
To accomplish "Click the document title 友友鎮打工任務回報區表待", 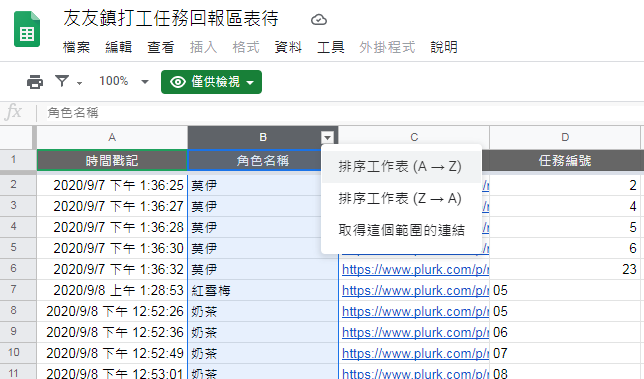I will [171, 18].
